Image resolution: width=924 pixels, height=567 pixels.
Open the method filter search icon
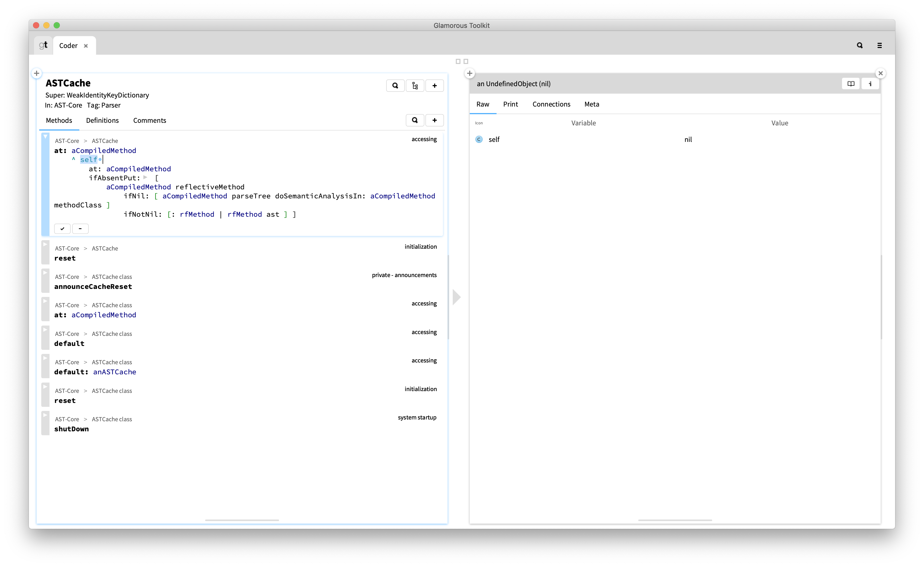(415, 120)
